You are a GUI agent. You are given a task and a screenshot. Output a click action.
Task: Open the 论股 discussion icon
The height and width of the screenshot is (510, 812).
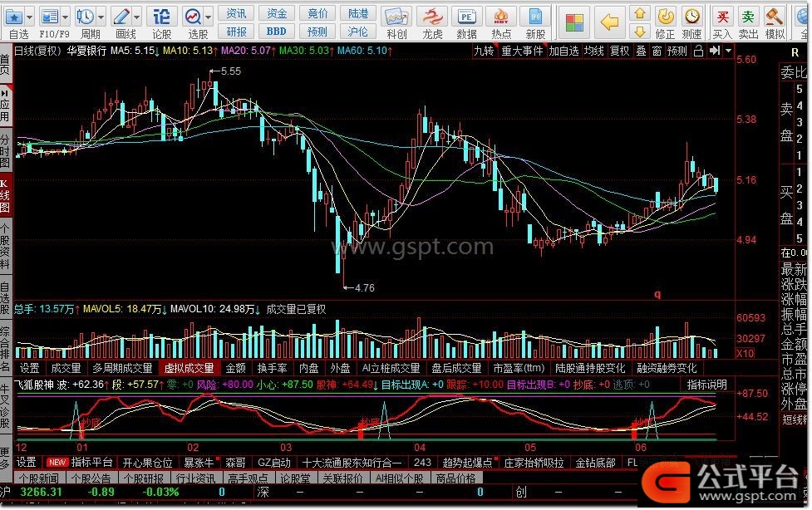pos(161,17)
